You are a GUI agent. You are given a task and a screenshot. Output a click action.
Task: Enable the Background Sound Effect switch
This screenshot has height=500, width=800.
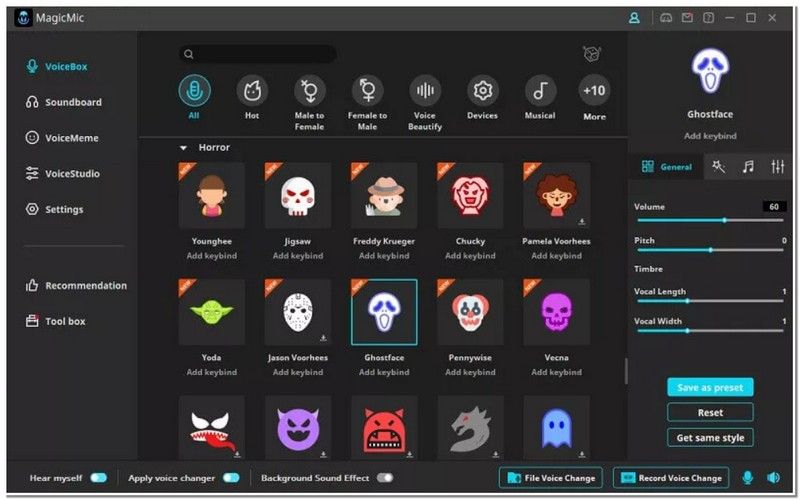385,478
